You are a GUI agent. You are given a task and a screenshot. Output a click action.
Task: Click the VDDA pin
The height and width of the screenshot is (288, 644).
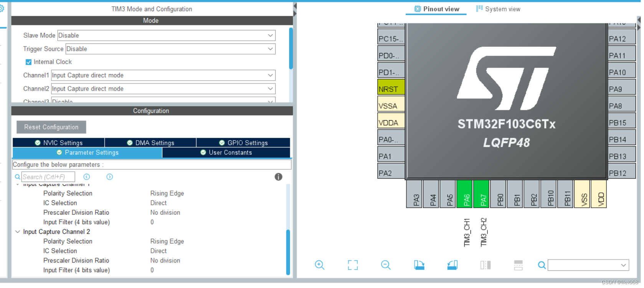(x=391, y=121)
